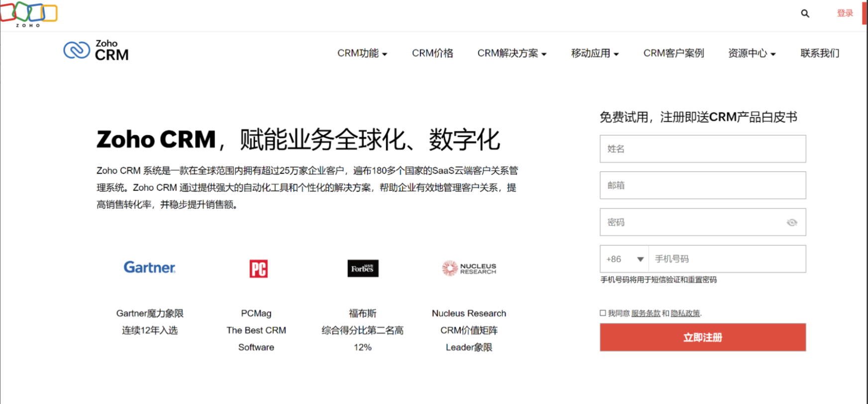This screenshot has height=404, width=868.
Task: Click the Zoho CRM logo
Action: pyautogui.click(x=96, y=51)
